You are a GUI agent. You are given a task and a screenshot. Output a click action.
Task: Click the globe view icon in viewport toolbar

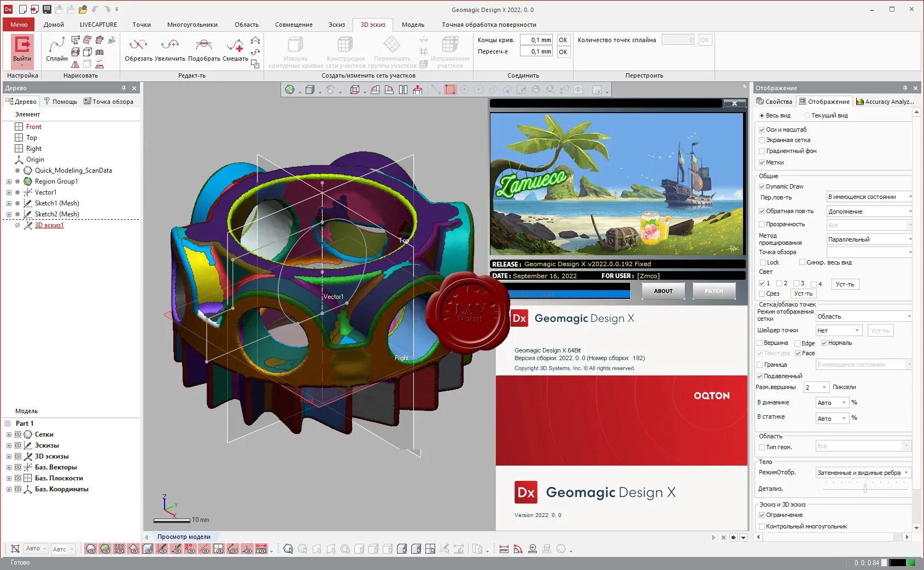coord(290,90)
